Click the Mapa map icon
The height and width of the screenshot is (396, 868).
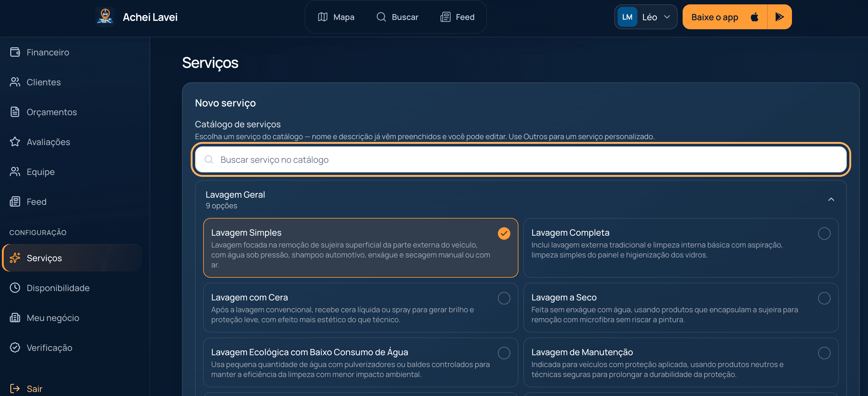(x=322, y=17)
